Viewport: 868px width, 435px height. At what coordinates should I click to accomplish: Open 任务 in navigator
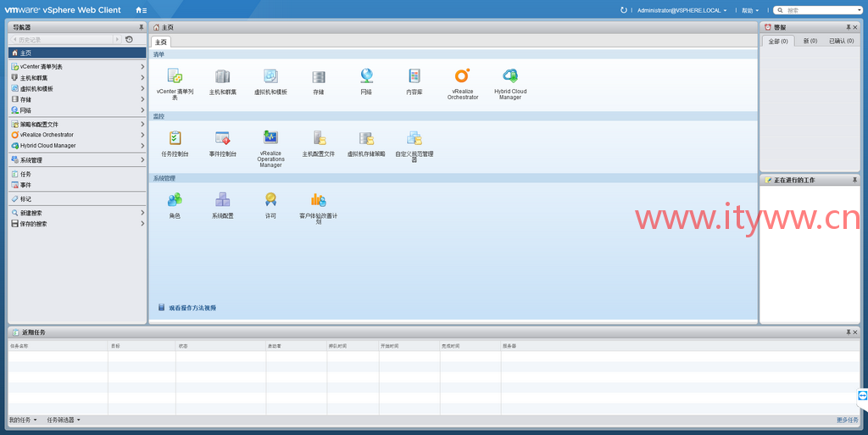[x=77, y=174]
